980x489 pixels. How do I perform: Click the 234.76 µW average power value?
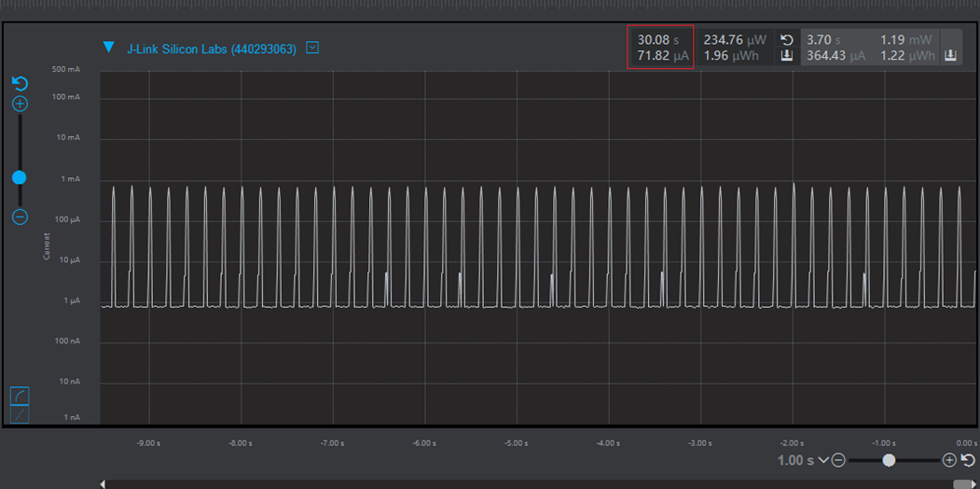pos(735,40)
